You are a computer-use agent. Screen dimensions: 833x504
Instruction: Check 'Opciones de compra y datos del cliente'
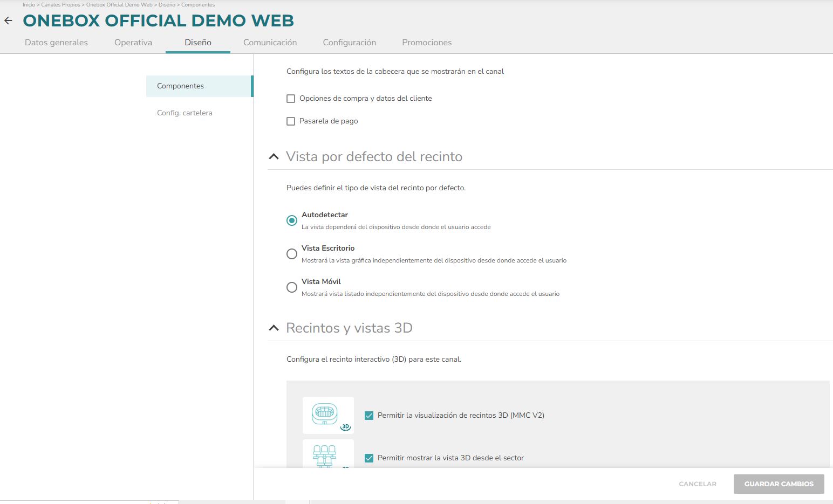291,99
